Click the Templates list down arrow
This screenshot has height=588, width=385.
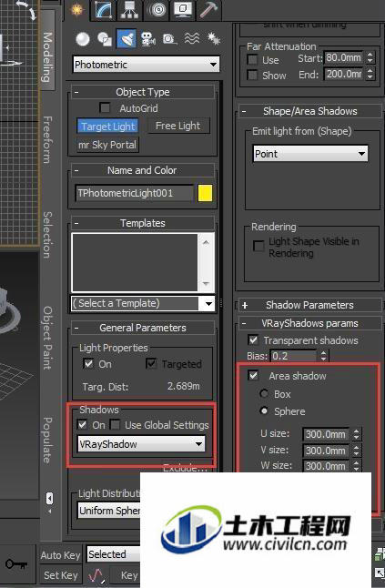(206, 283)
